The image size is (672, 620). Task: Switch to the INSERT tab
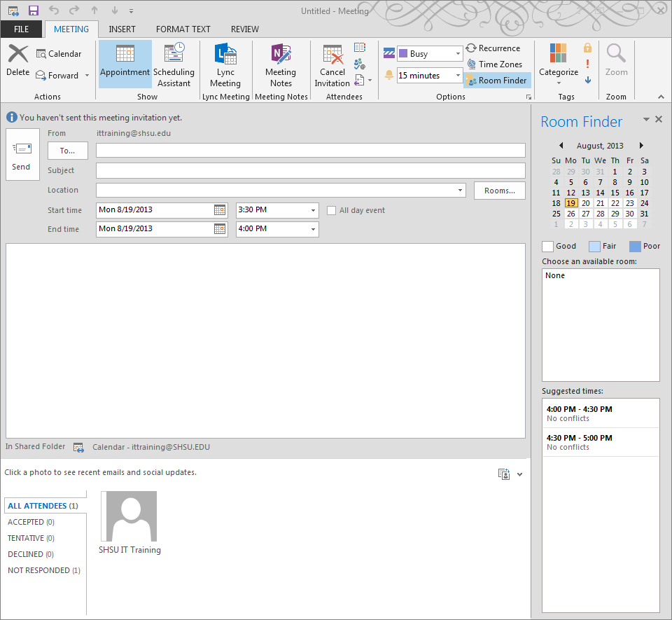coord(122,29)
